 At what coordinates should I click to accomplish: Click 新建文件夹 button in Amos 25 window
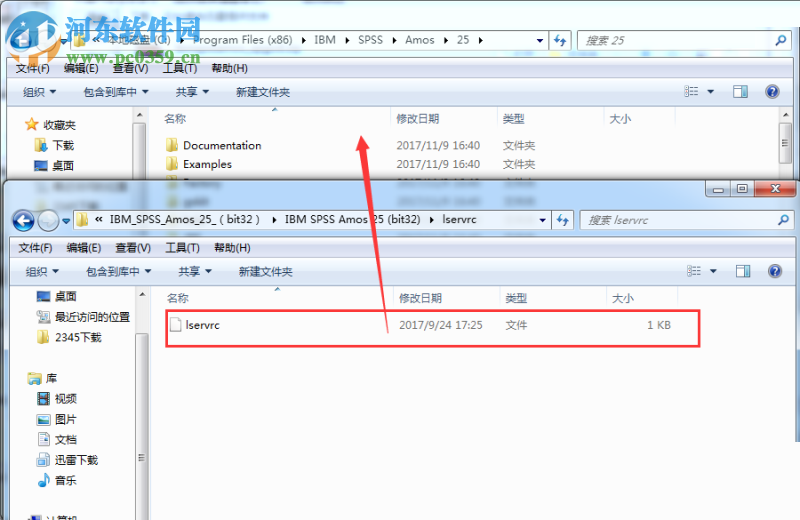263,92
